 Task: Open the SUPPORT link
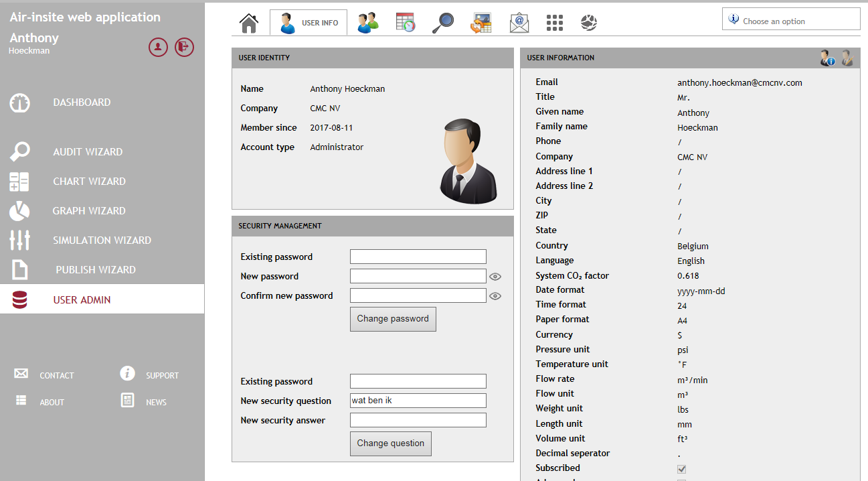[163, 376]
